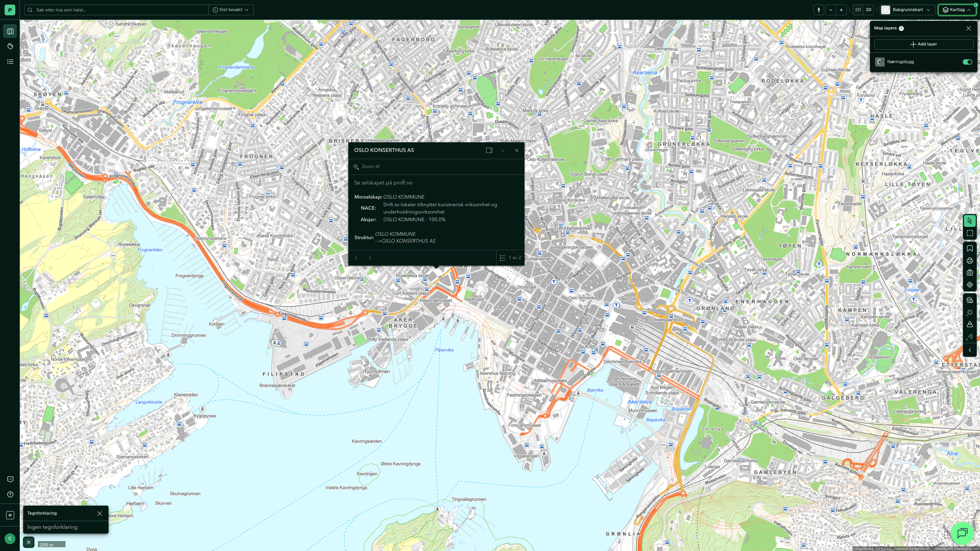Click the locate position target tool
The image size is (980, 551).
(x=970, y=285)
